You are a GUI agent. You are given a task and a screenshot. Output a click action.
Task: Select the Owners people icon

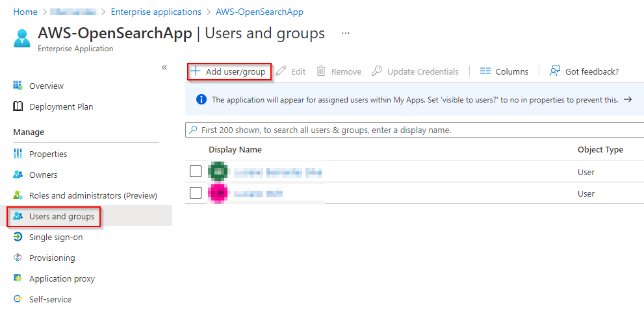(18, 175)
